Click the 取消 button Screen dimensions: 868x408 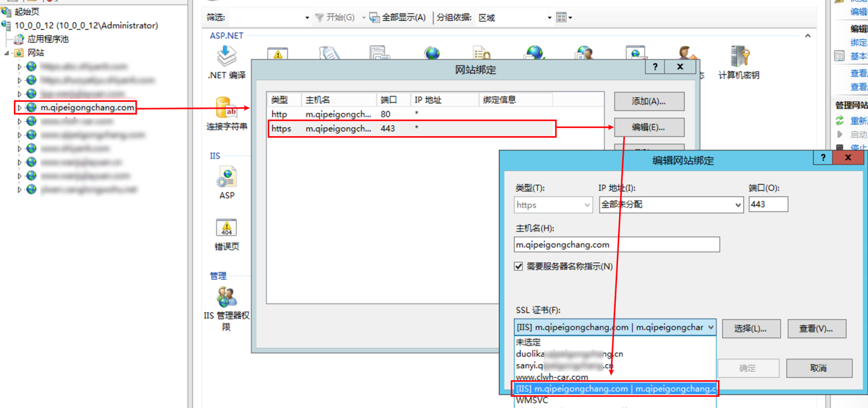(x=819, y=368)
